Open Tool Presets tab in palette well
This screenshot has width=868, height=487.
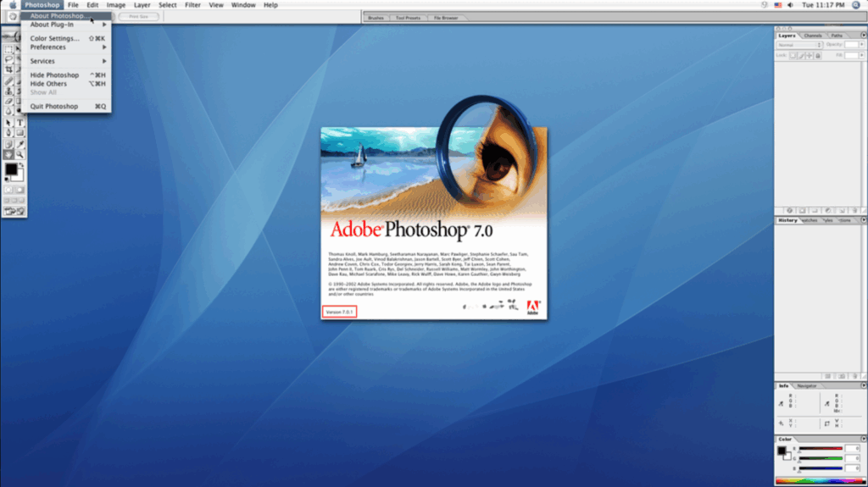[x=408, y=18]
